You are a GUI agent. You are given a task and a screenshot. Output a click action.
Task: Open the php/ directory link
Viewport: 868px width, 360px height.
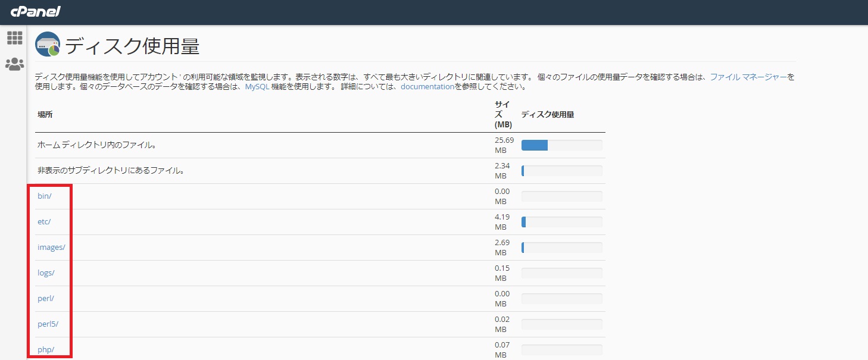click(46, 349)
